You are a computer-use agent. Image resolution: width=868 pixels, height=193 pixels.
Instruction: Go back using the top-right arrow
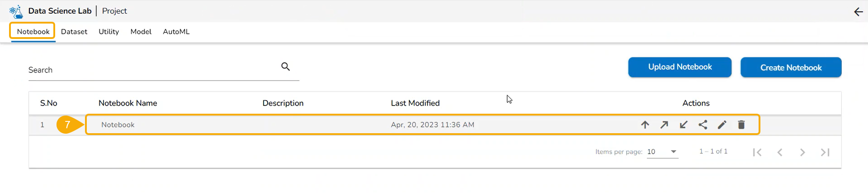tap(858, 12)
